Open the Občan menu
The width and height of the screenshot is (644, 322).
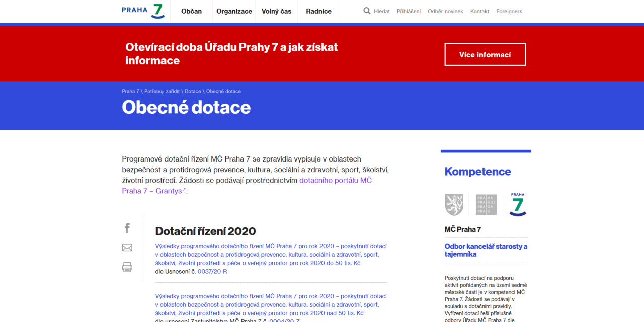point(191,11)
